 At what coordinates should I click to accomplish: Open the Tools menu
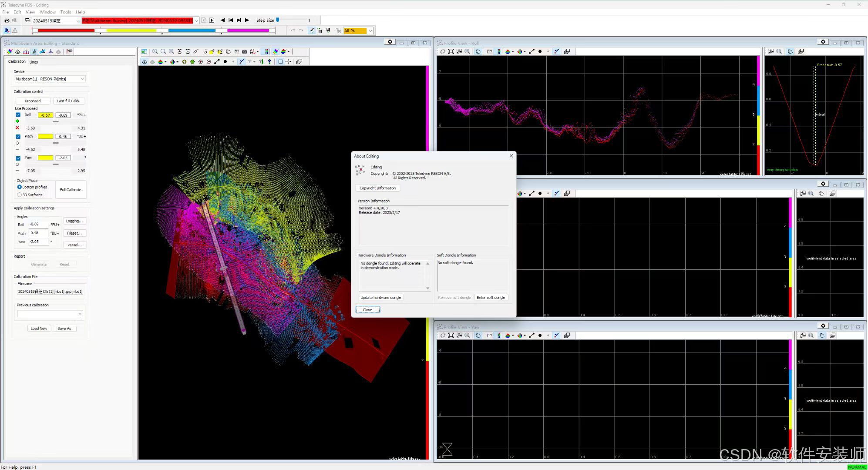click(65, 12)
